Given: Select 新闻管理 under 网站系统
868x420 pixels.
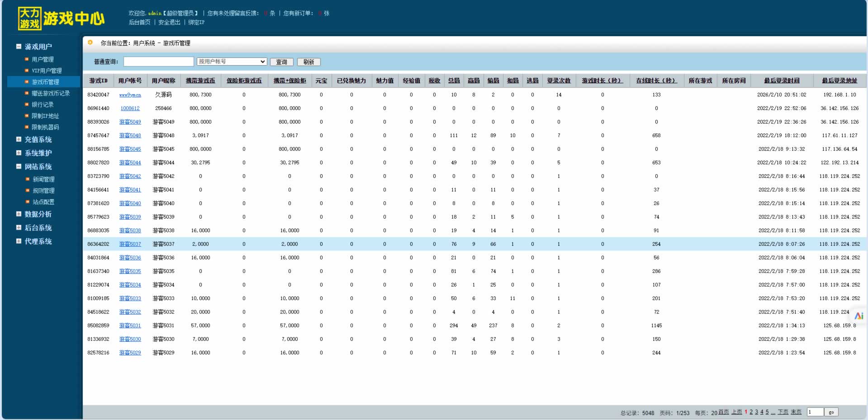Looking at the screenshot, I should pyautogui.click(x=43, y=179).
